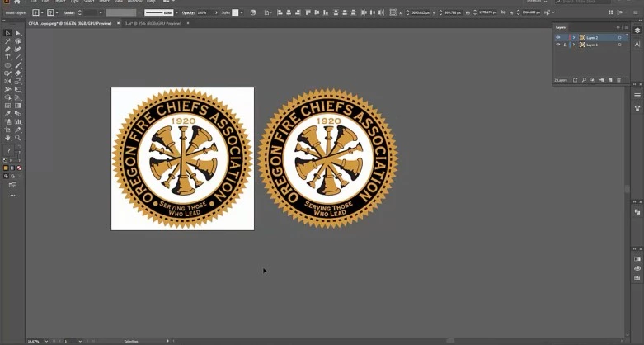The image size is (644, 345).
Task: Set paint mode to None
Action: tap(19, 168)
